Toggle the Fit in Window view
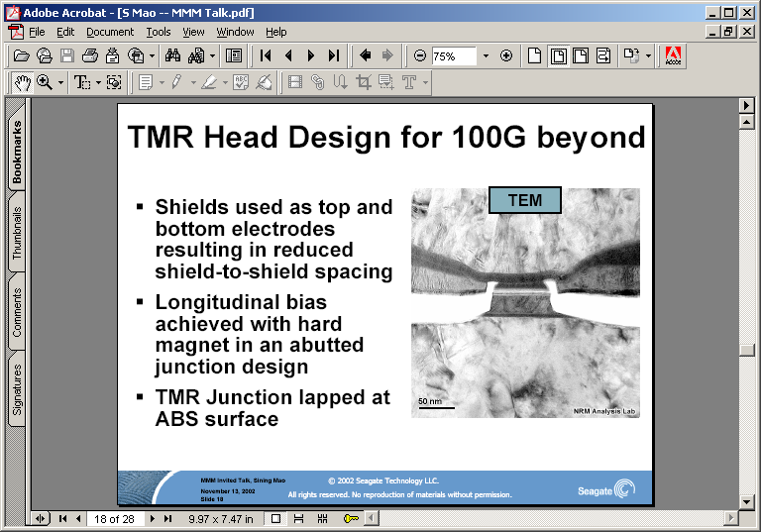Screen dimensions: 761x532 [558, 55]
